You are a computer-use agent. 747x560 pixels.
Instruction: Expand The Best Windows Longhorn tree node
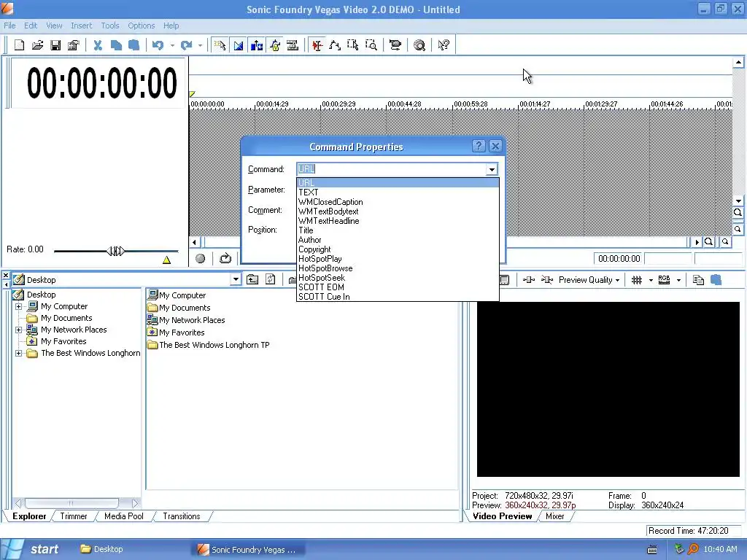(18, 354)
